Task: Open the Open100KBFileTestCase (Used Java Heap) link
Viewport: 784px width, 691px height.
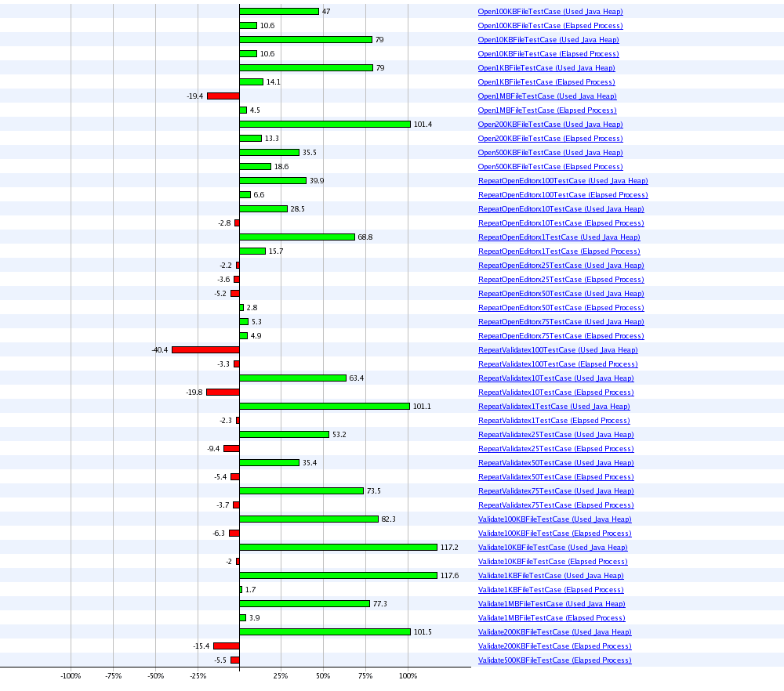Action: tap(550, 12)
